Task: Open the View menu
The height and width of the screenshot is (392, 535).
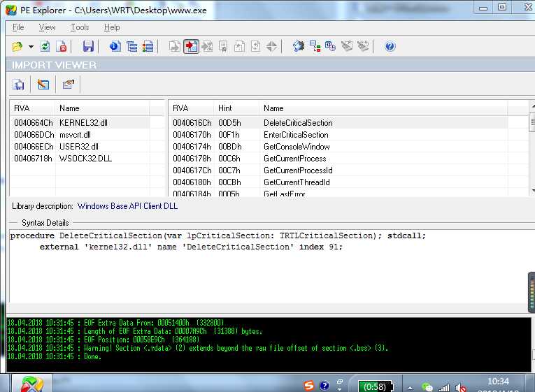Action: (x=47, y=27)
